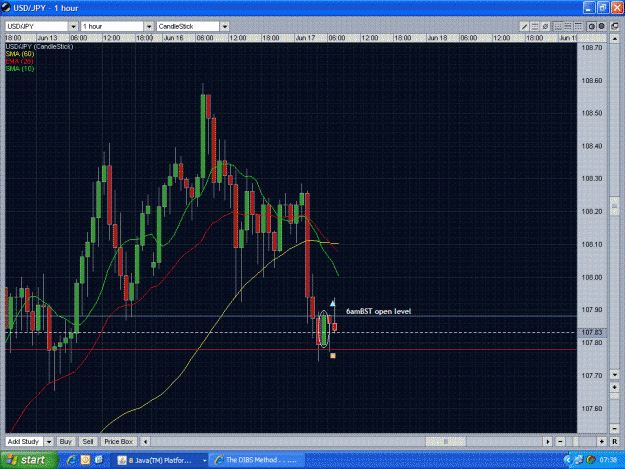This screenshot has width=625, height=469.
Task: Toggle the second grid layout icon
Action: [568, 27]
